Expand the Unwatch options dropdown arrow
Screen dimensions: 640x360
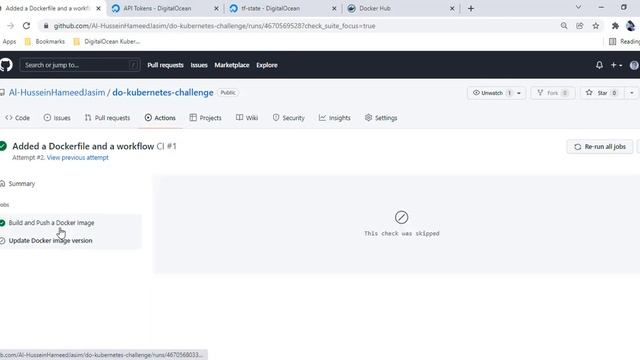[x=519, y=93]
